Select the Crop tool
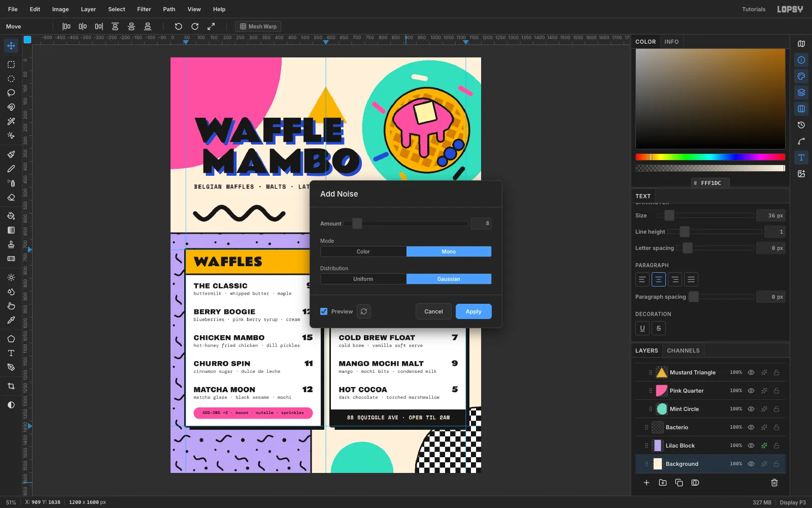Viewport: 812px width, 508px height. (x=11, y=386)
